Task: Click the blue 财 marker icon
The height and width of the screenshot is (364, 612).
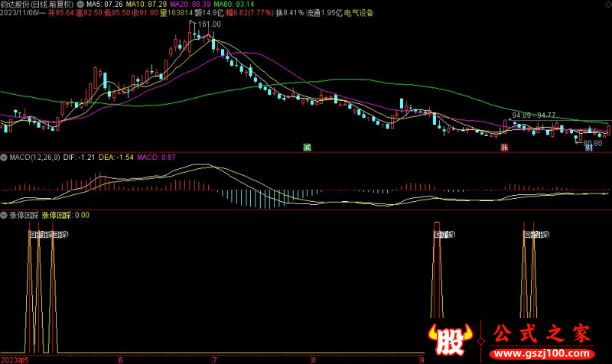Action: point(588,147)
